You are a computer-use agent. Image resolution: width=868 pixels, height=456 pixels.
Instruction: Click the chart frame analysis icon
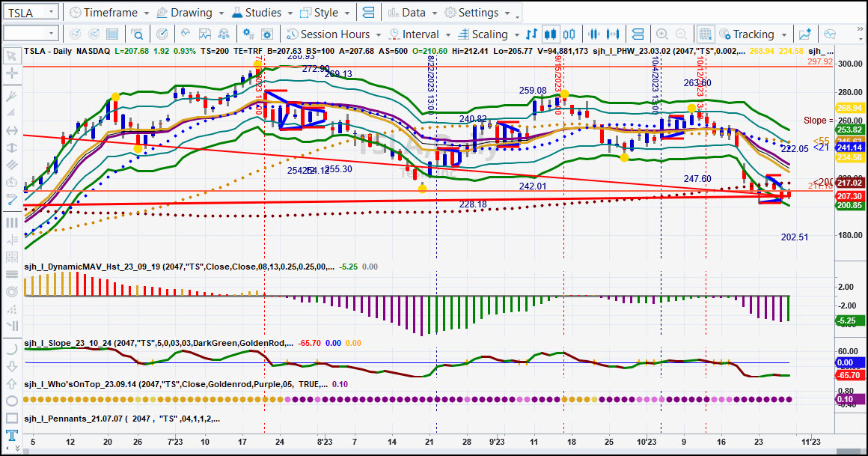(205, 34)
